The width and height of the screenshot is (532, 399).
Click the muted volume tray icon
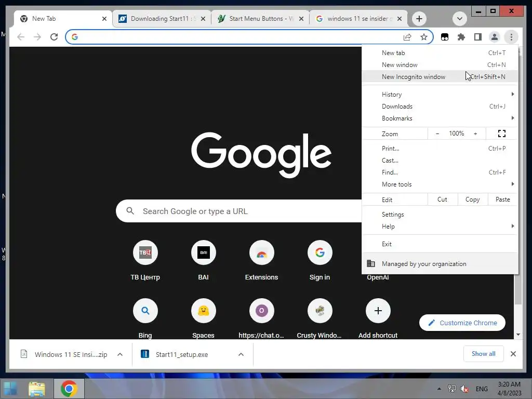point(464,389)
